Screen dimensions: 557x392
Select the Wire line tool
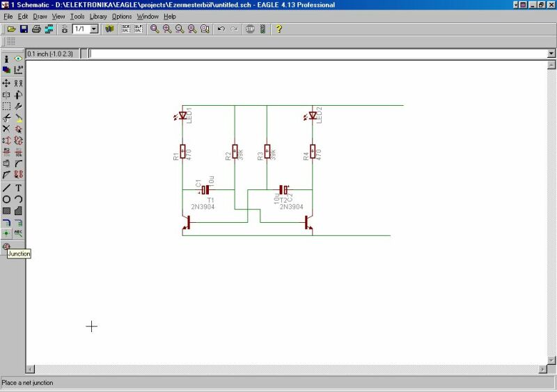coord(6,187)
